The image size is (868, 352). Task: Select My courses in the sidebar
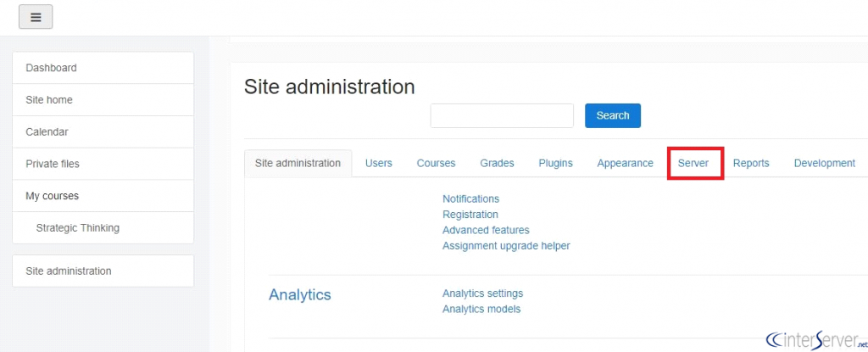pos(103,196)
